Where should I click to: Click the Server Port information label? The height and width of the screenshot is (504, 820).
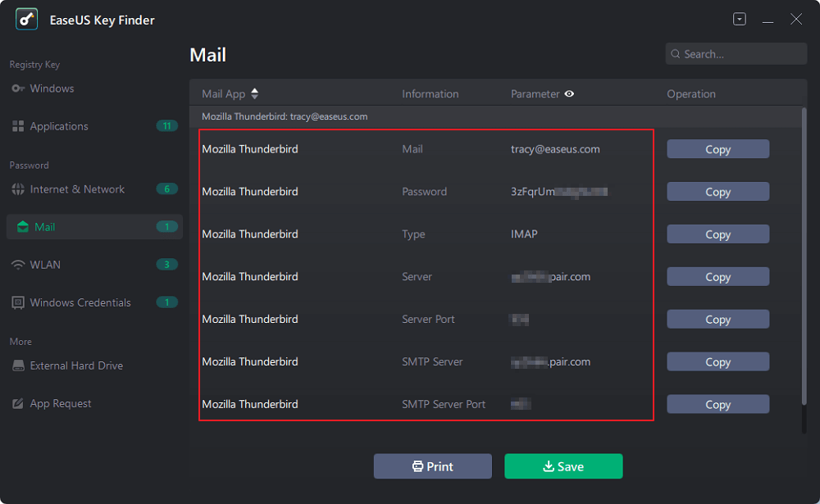pyautogui.click(x=428, y=320)
